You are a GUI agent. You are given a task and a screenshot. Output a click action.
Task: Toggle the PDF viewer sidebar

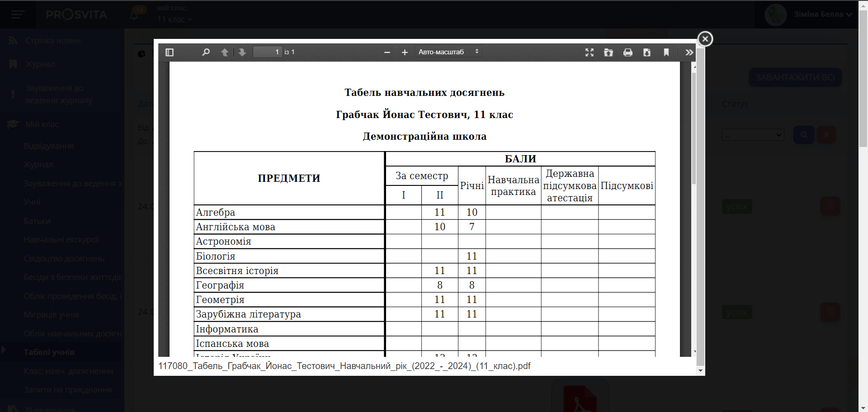pos(170,52)
